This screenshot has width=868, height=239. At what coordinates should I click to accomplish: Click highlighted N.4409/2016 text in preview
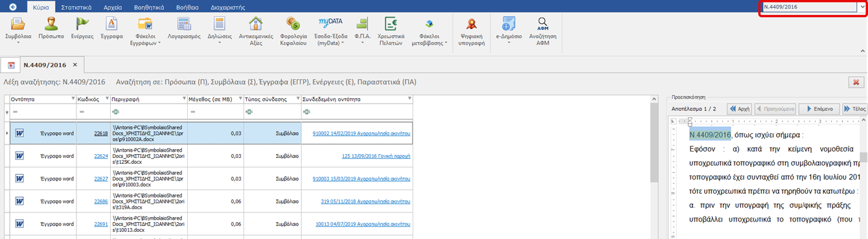pyautogui.click(x=710, y=135)
